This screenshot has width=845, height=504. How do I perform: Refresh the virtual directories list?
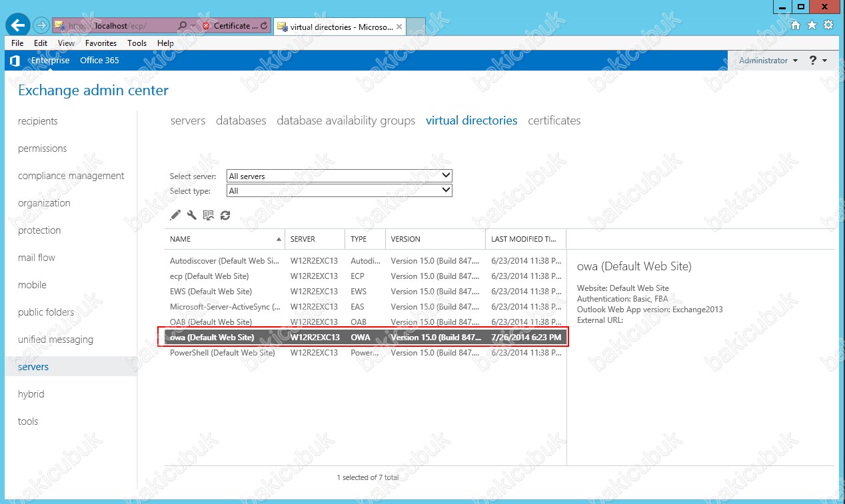225,214
